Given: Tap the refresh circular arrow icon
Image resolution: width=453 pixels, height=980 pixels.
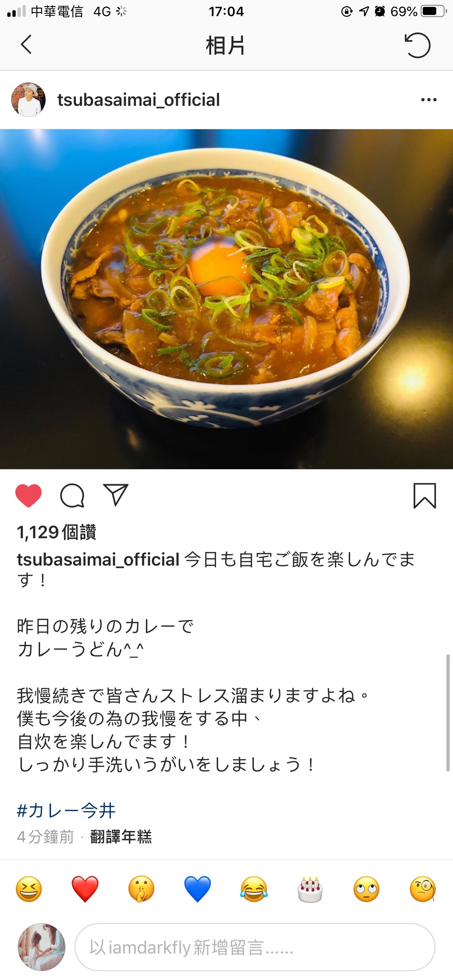Looking at the screenshot, I should coord(418,45).
